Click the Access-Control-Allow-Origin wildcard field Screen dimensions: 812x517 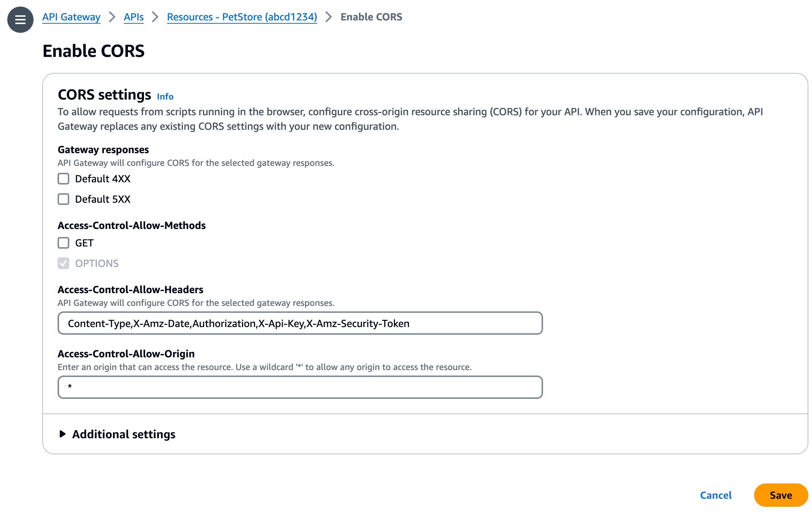coord(300,386)
